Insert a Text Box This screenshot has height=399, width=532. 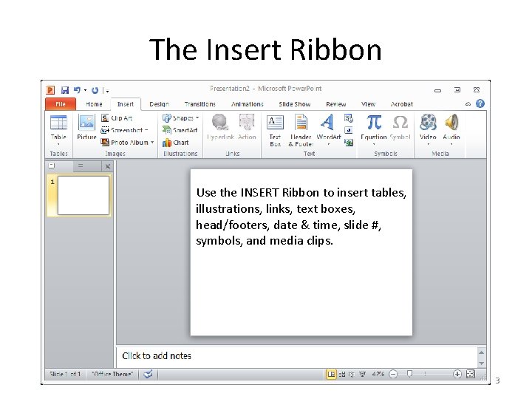(x=275, y=131)
